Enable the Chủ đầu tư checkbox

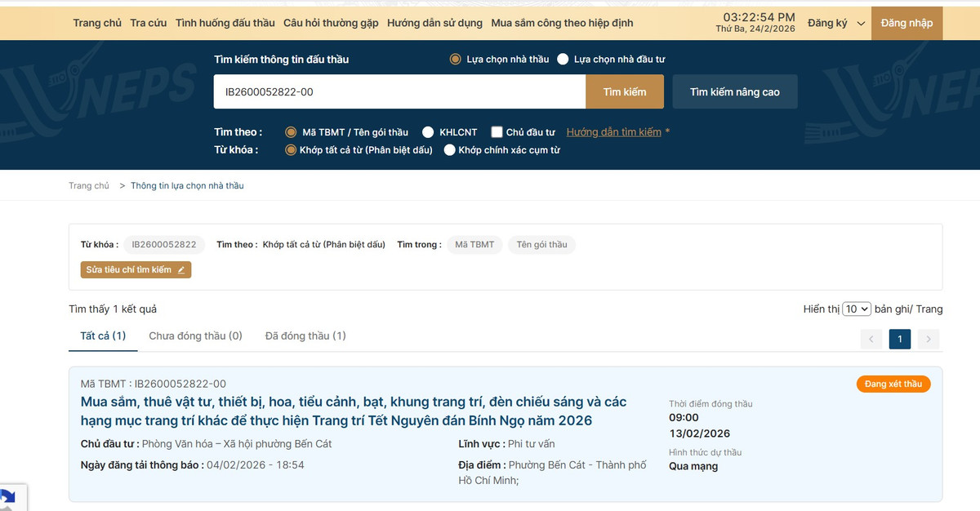click(x=497, y=132)
